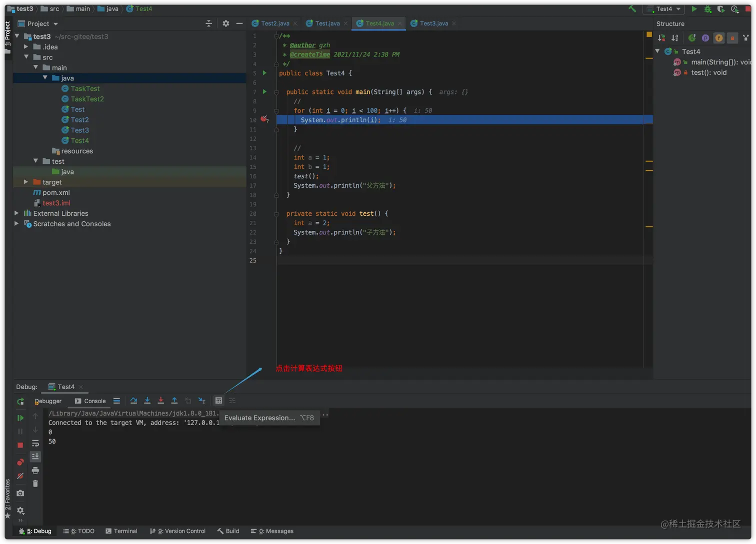Image resolution: width=756 pixels, height=544 pixels.
Task: Close the Test4.java tab
Action: coord(400,23)
